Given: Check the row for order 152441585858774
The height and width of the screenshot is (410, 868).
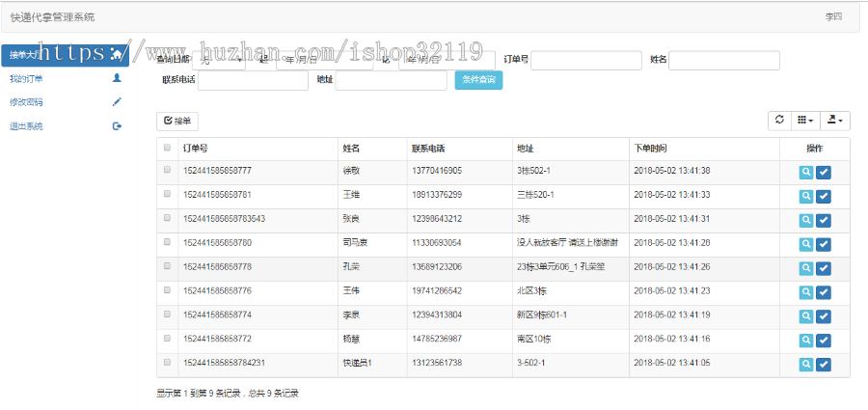Looking at the screenshot, I should tap(167, 314).
